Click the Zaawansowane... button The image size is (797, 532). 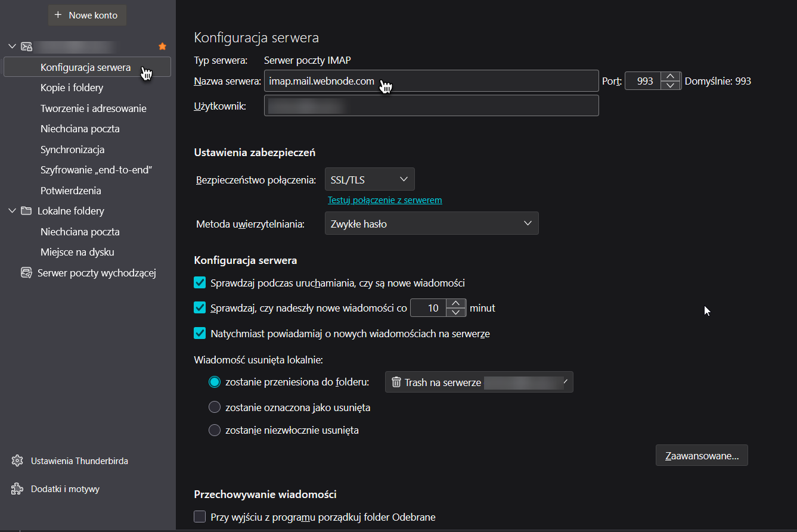tap(702, 456)
